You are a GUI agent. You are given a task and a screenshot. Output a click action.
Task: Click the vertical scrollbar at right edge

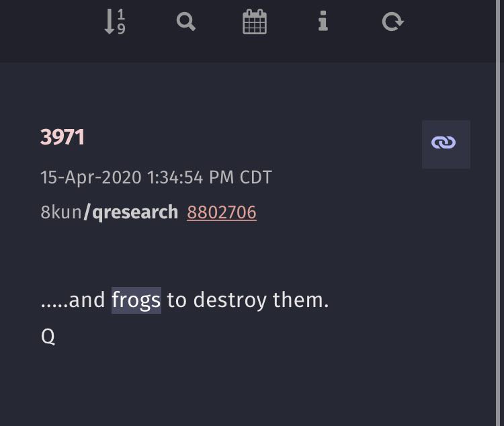(x=500, y=213)
